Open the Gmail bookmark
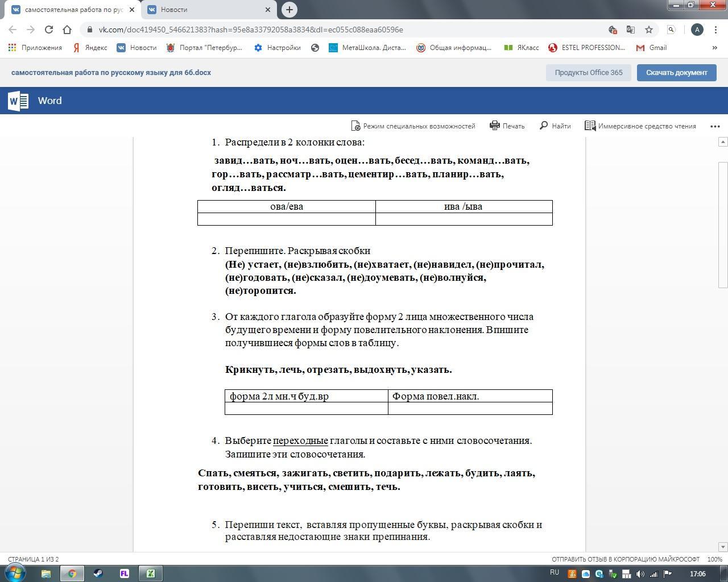Screen dimensions: 728x582 pyautogui.click(x=651, y=48)
